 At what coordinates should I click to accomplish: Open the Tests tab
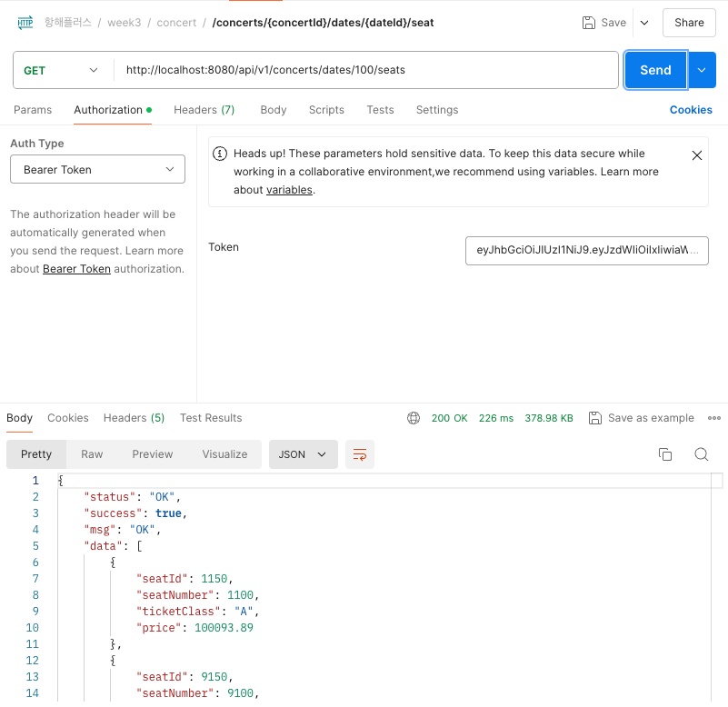[x=380, y=110]
